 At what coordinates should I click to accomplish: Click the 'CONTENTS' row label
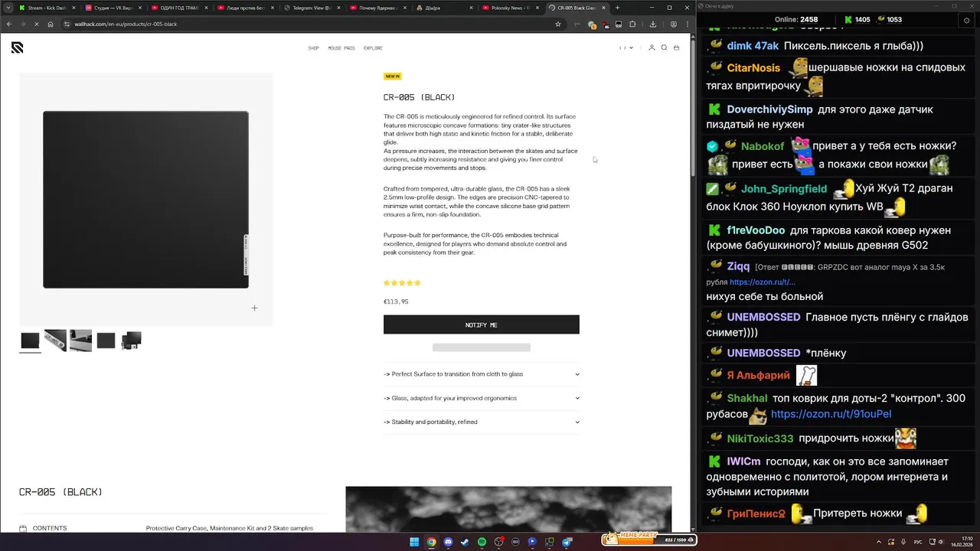tap(50, 528)
